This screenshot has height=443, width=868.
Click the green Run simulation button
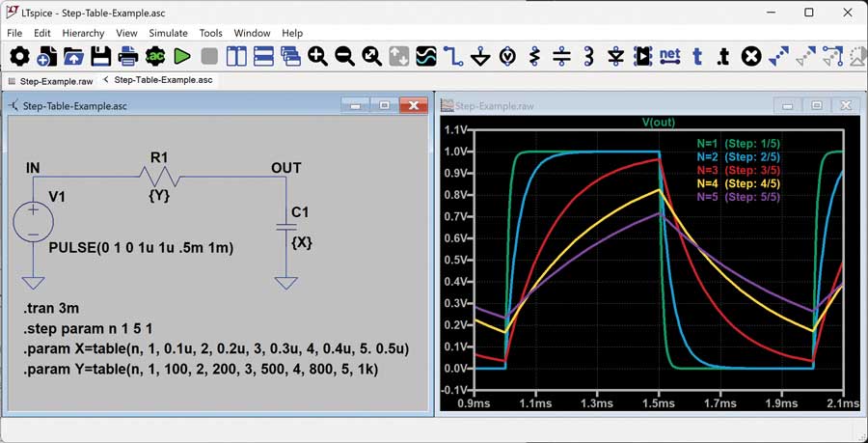(182, 57)
